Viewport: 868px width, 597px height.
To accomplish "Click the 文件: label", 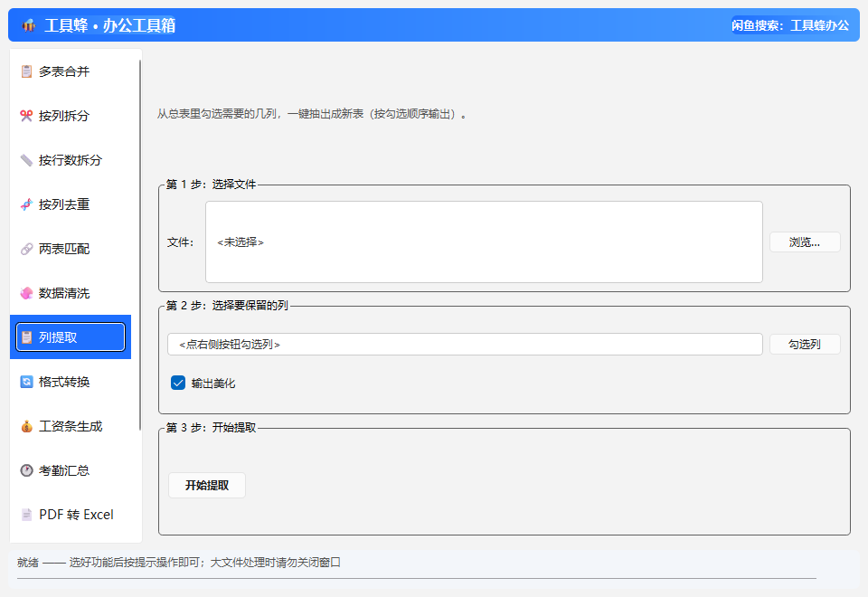I will tap(181, 242).
